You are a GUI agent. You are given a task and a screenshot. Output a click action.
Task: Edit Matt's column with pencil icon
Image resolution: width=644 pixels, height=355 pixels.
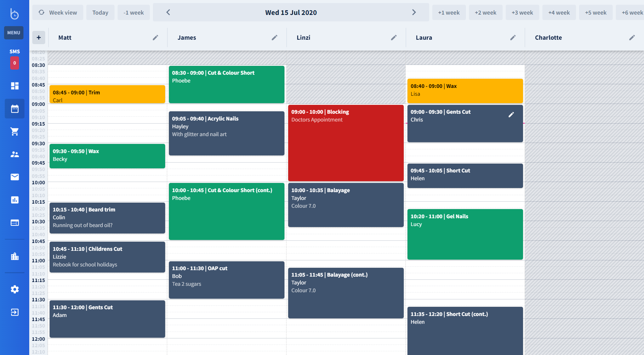(x=155, y=38)
